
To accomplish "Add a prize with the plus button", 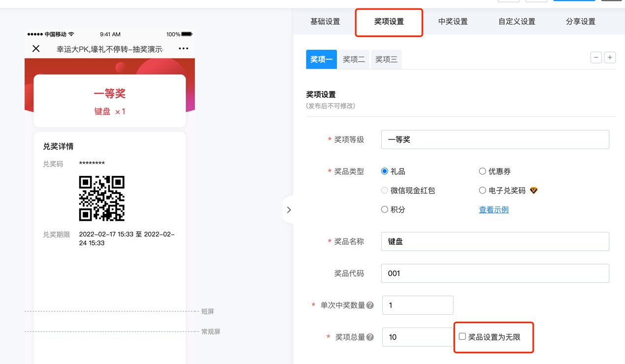I will (610, 58).
